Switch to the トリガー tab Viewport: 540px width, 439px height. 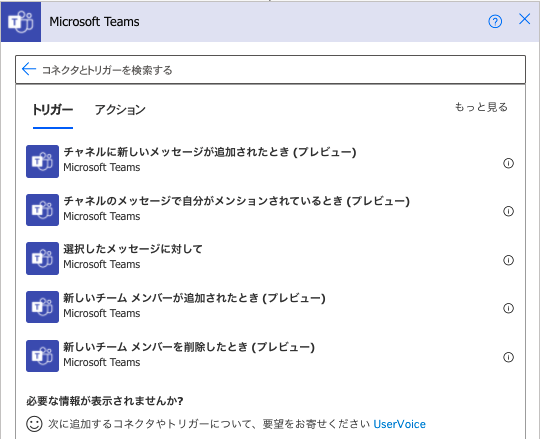coord(53,110)
